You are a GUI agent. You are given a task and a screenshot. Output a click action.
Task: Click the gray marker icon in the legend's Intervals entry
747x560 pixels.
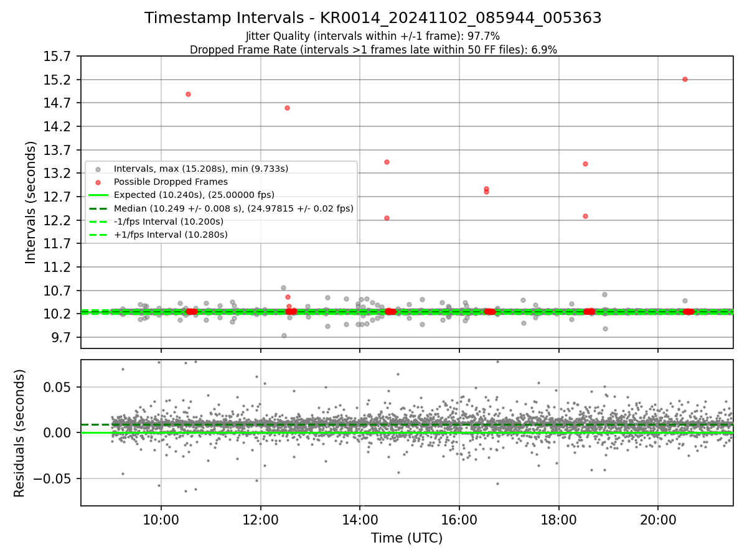pos(98,169)
